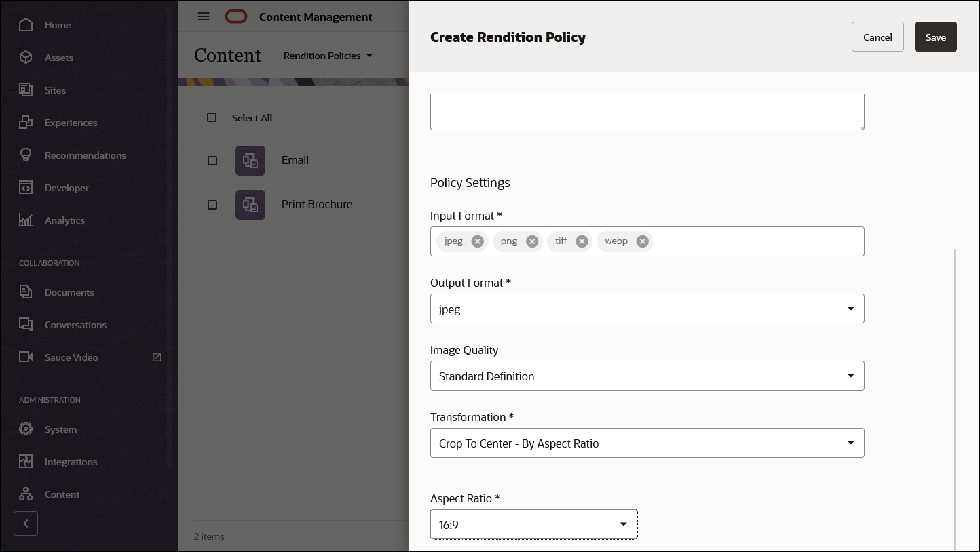Click Cancel in Create Rendition Policy

[x=878, y=37]
